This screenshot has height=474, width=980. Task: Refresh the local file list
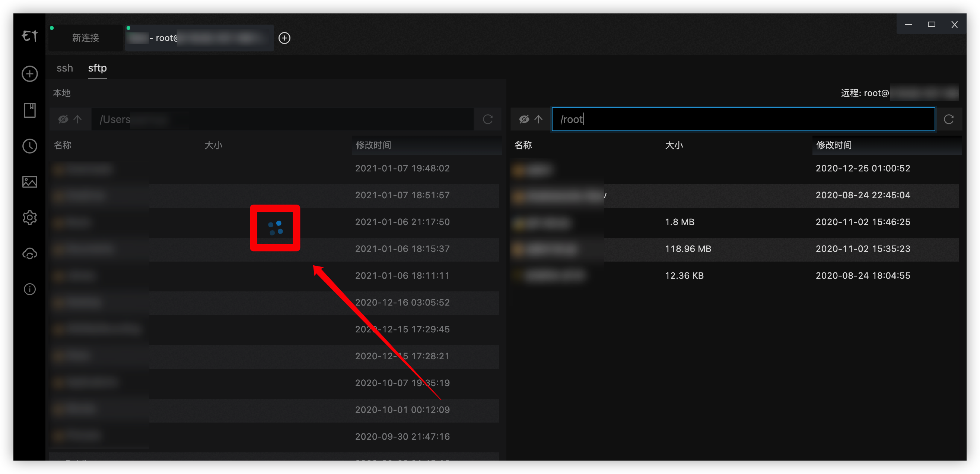488,120
